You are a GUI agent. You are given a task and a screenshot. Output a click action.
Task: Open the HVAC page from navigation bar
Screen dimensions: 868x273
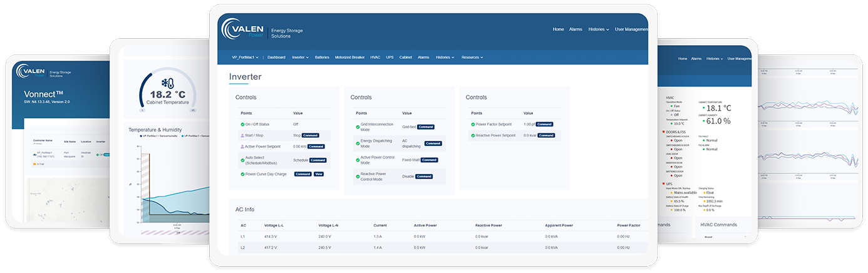tap(375, 57)
